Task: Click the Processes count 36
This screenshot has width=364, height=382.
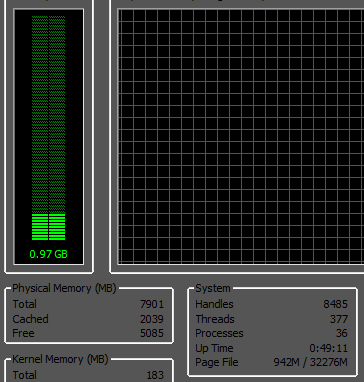Action: (x=342, y=333)
